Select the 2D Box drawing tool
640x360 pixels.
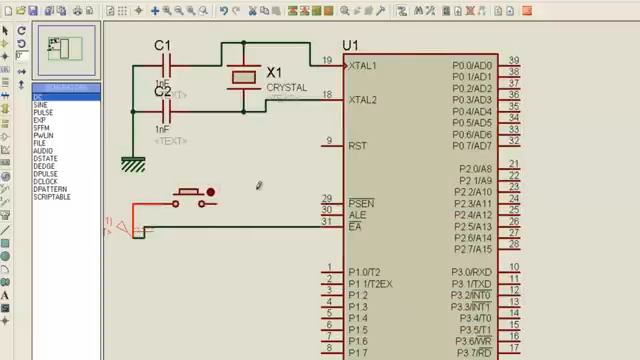(x=5, y=243)
